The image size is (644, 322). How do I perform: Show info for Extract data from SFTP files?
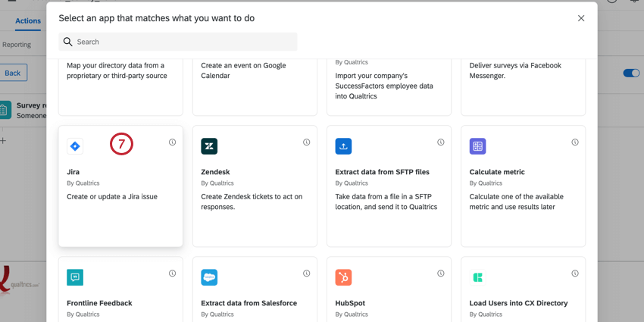pyautogui.click(x=440, y=142)
